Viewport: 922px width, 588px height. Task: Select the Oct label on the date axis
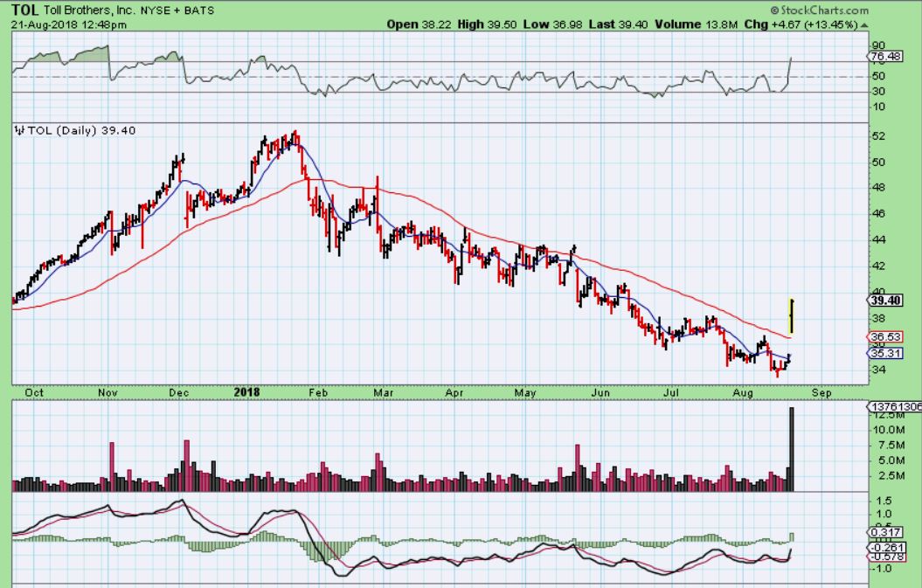coord(35,393)
